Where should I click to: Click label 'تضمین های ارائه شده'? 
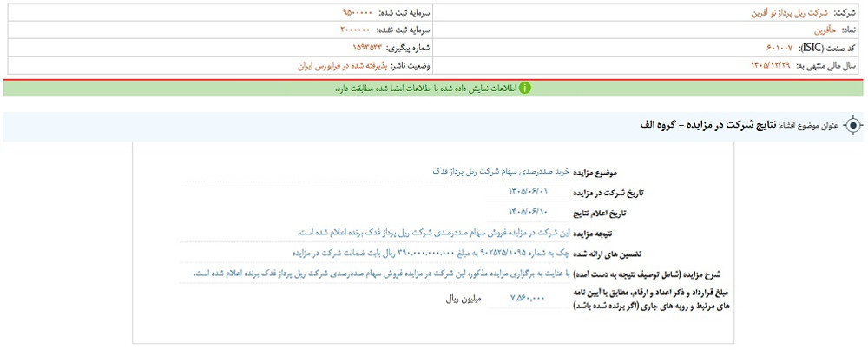coord(608,254)
